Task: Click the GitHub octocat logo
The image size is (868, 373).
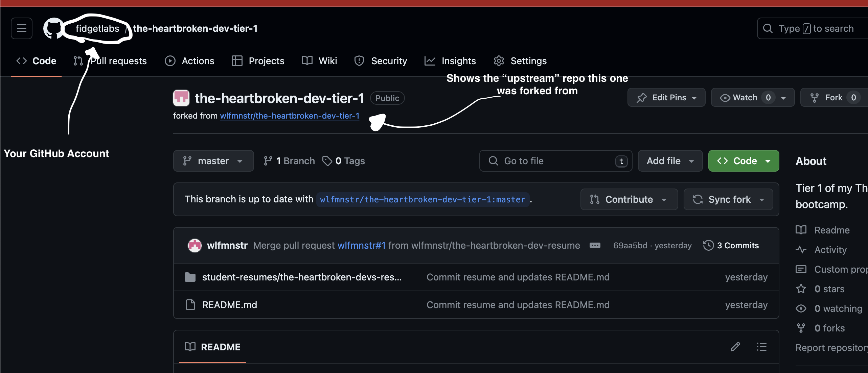Action: (x=54, y=28)
